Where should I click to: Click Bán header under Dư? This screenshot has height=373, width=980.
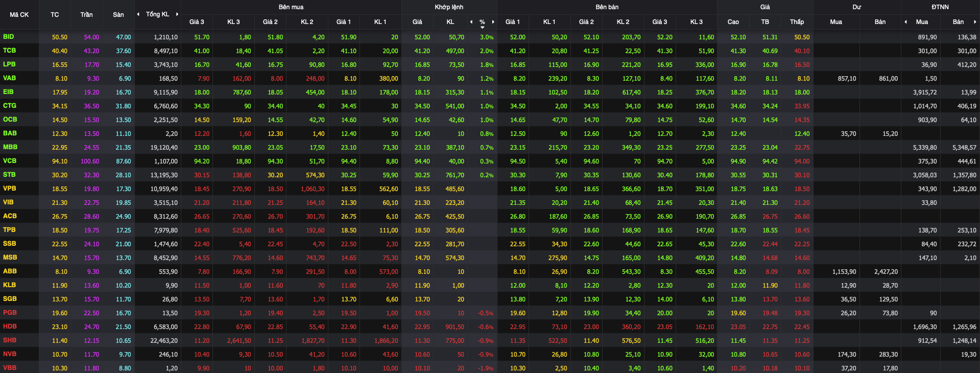coord(880,22)
